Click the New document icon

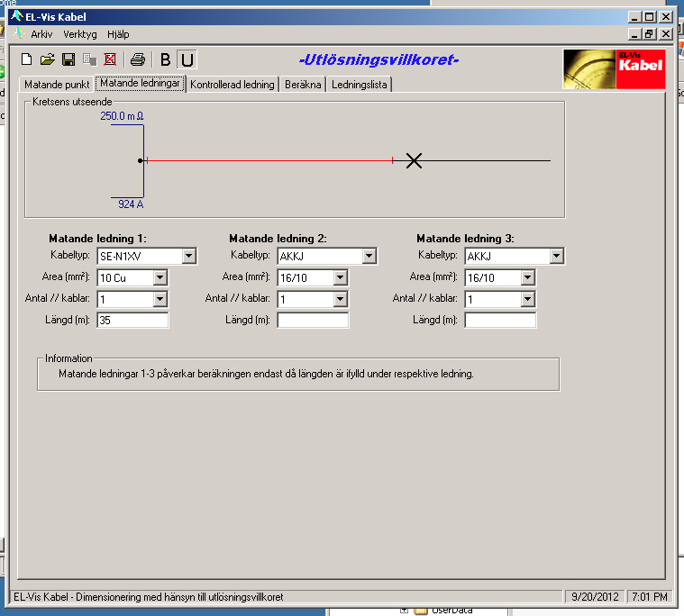pyautogui.click(x=27, y=60)
